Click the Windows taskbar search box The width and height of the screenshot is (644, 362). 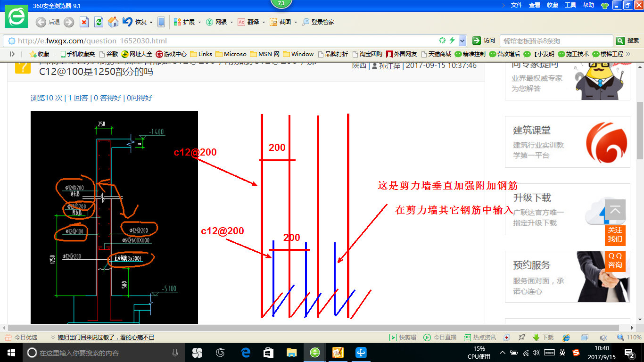tap(103, 352)
